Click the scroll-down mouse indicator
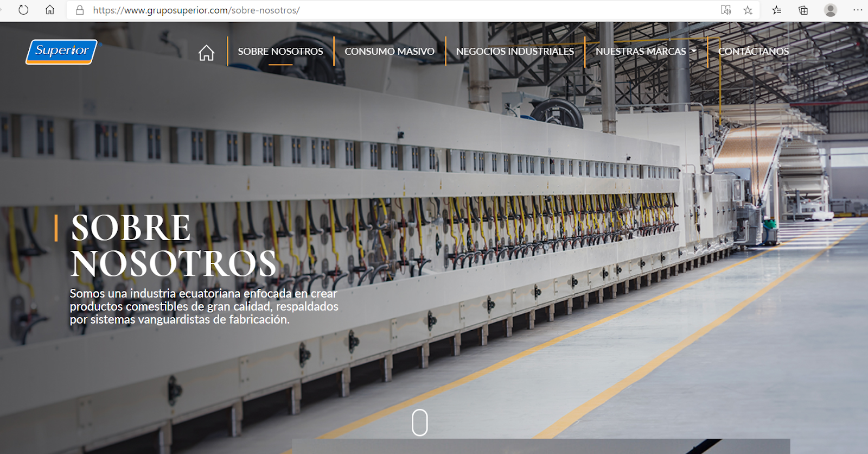The width and height of the screenshot is (868, 454). click(x=420, y=423)
